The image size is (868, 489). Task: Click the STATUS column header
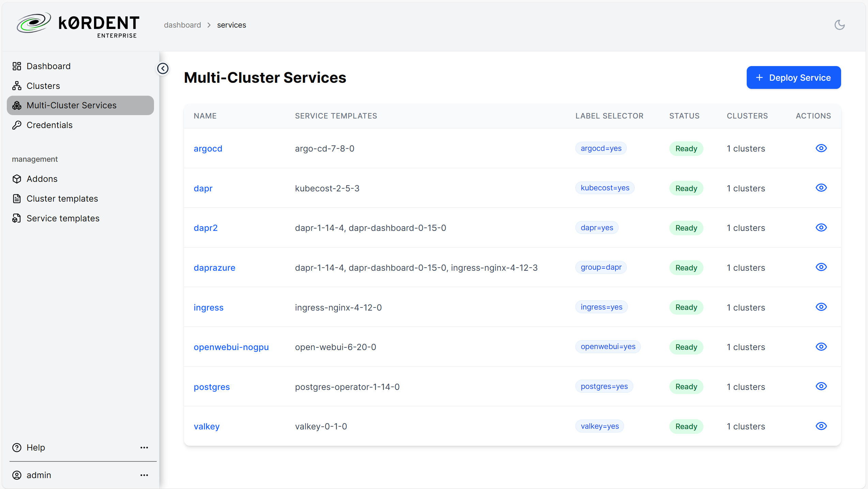point(684,116)
